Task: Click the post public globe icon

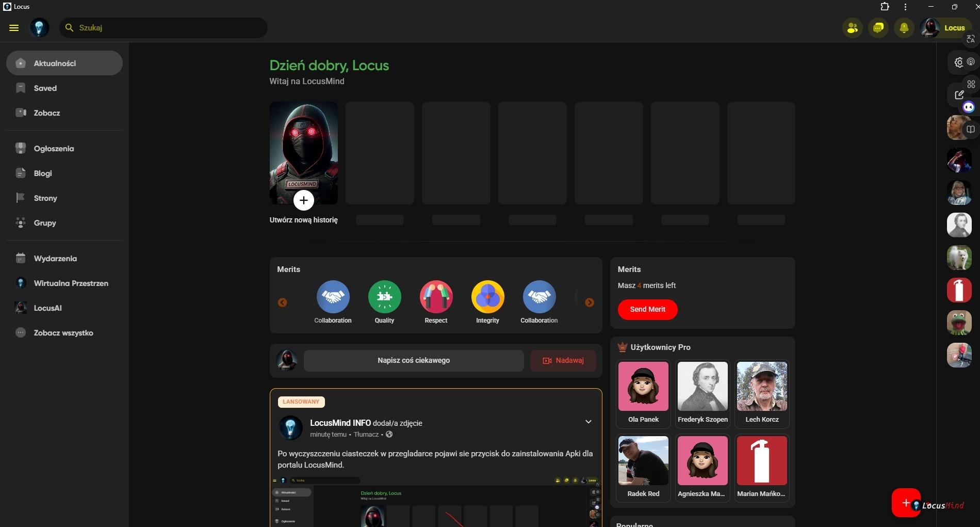Action: pyautogui.click(x=389, y=435)
